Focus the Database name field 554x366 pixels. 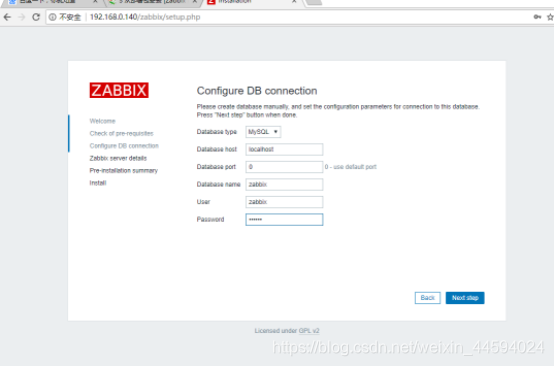(284, 184)
